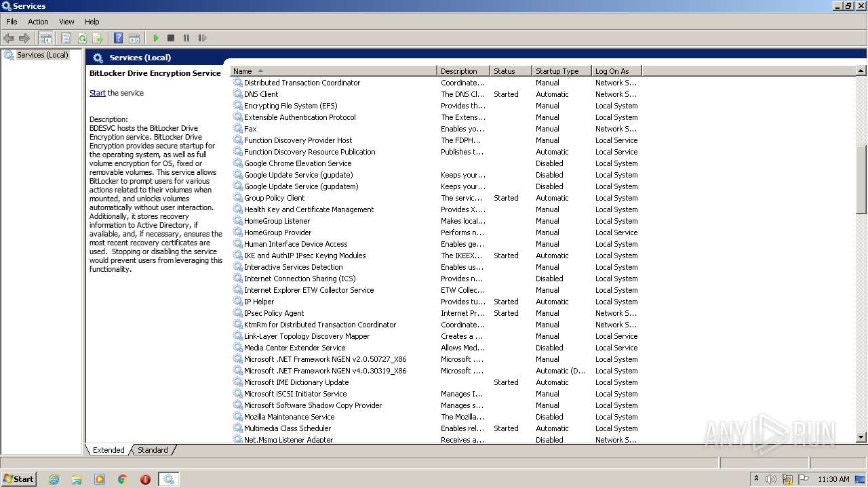Open Properties via toolbar icon

click(66, 39)
